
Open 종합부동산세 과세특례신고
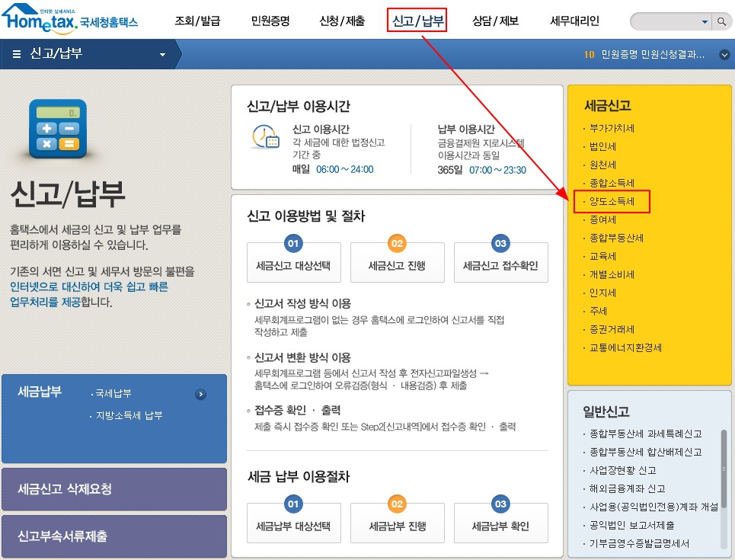pos(645,434)
